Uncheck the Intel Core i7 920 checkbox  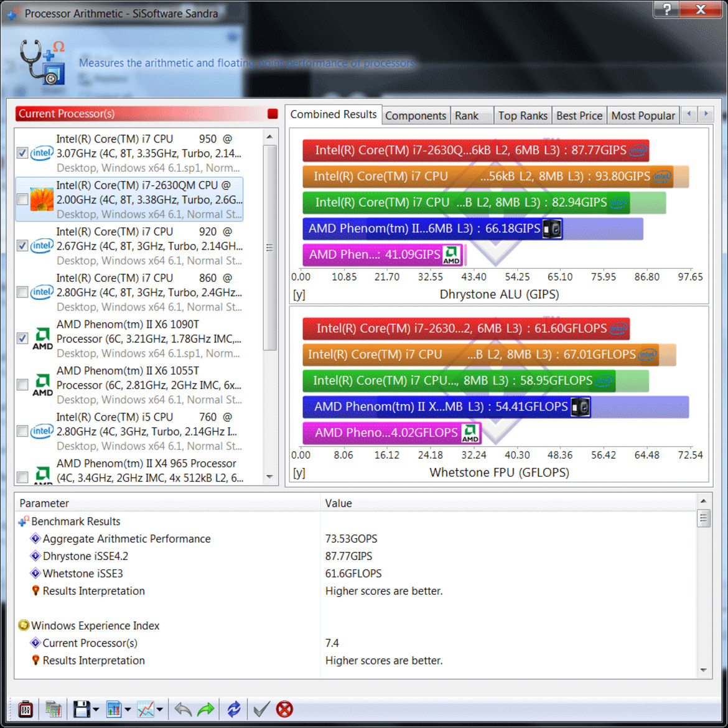click(22, 246)
